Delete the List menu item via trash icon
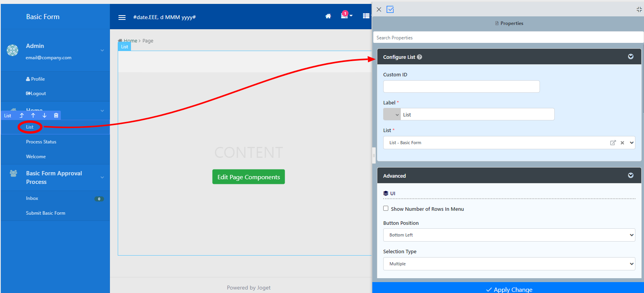The height and width of the screenshot is (293, 644). (56, 115)
